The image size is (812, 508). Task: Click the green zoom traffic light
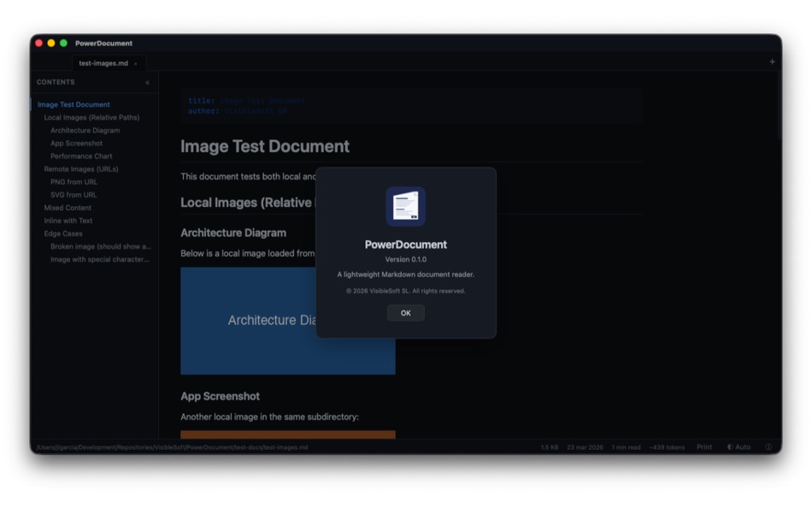[63, 43]
